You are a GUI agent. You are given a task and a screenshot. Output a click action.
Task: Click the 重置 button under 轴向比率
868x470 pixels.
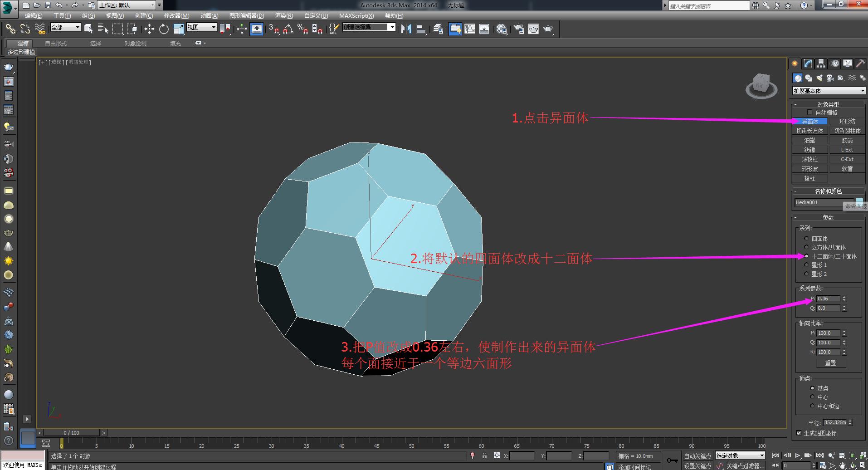[x=831, y=363]
